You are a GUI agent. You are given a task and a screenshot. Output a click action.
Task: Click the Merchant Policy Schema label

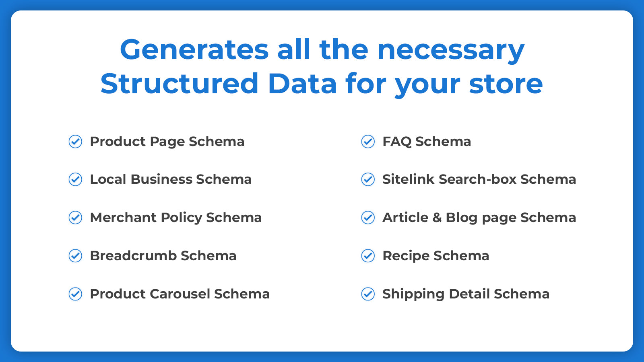[175, 218]
